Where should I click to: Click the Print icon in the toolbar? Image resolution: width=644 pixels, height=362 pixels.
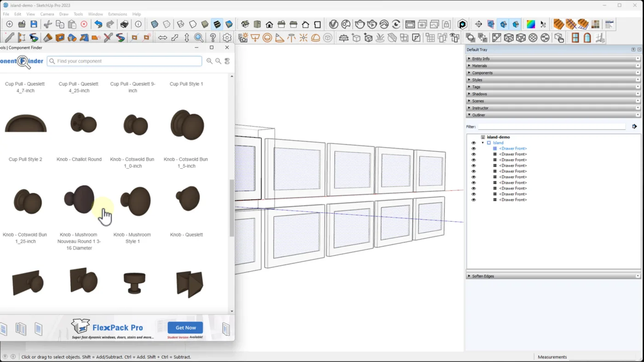tap(124, 24)
